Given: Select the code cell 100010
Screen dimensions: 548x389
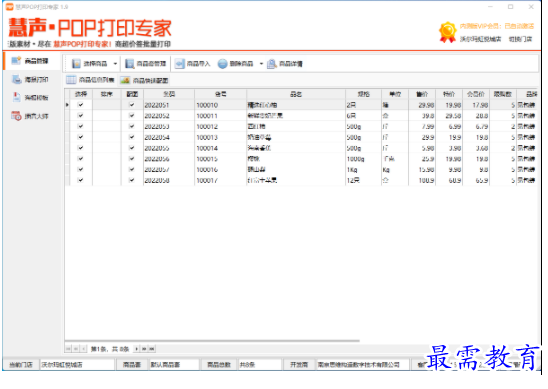Looking at the screenshot, I should (221, 105).
